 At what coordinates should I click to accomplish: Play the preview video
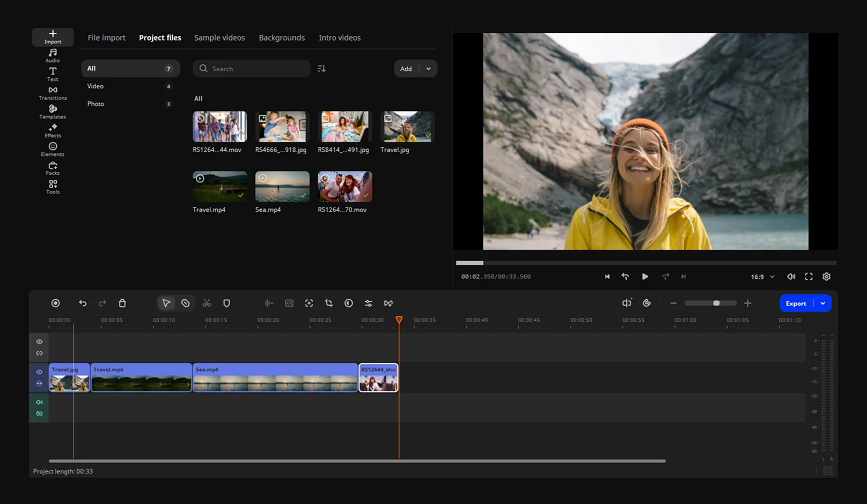645,277
